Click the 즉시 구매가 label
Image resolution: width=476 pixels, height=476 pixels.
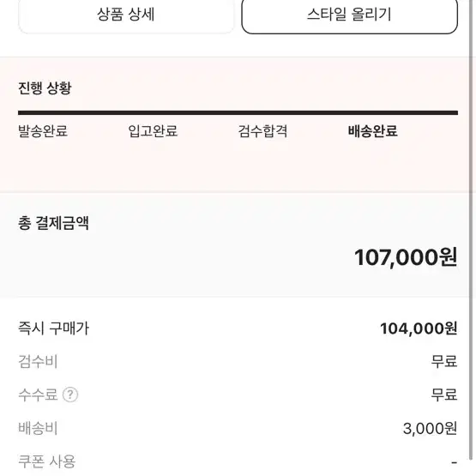tap(54, 328)
